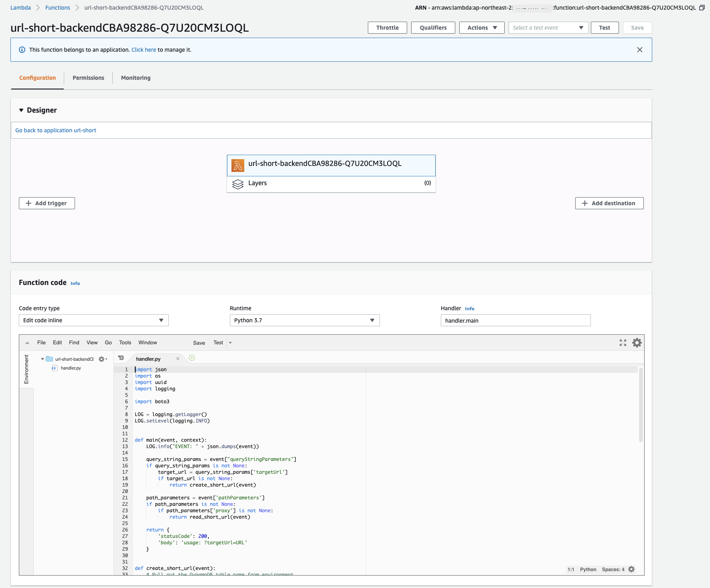Click the Python language status bar entry
The width and height of the screenshot is (710, 588).
pyautogui.click(x=588, y=570)
